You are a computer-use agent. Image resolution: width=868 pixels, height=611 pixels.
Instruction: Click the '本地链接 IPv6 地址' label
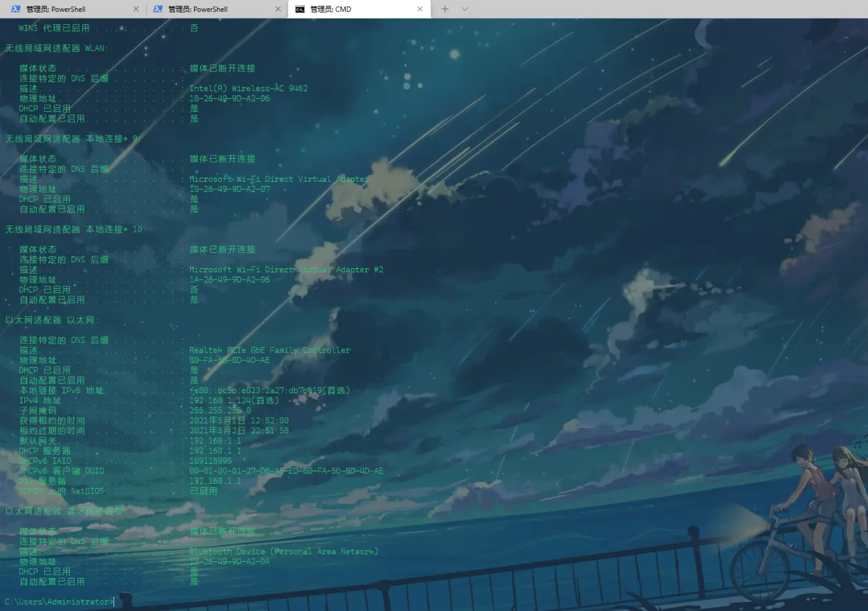point(62,391)
